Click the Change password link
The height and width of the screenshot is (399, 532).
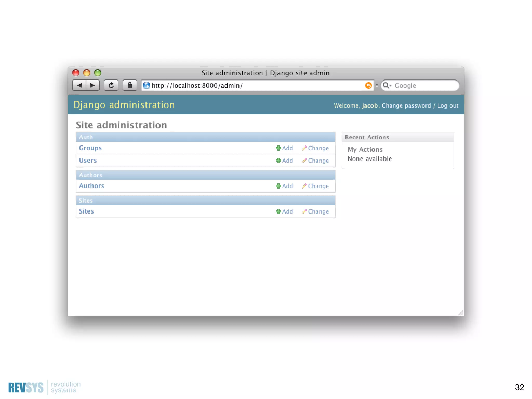[406, 105]
